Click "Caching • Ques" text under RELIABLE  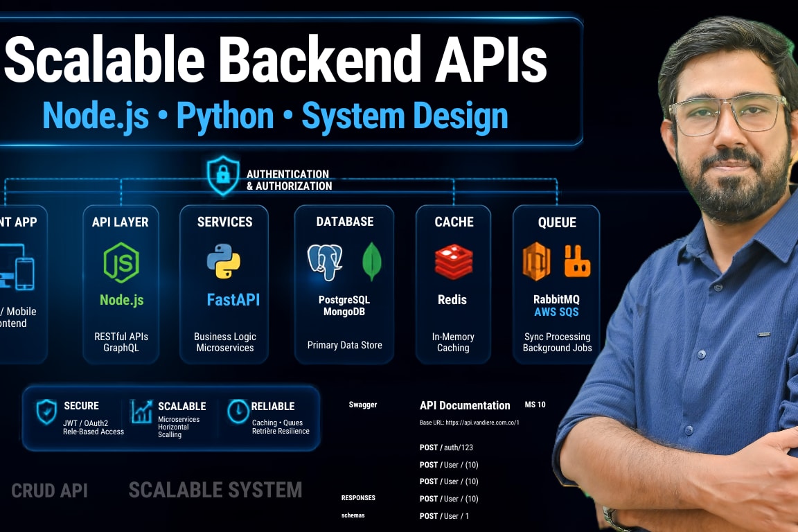(277, 423)
